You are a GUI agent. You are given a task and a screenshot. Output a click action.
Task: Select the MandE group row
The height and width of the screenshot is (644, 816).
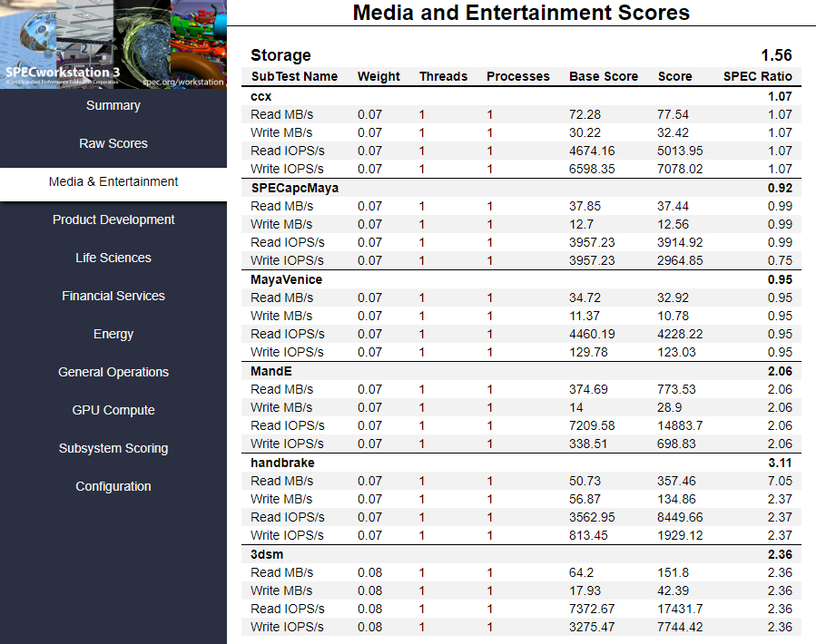[x=521, y=371]
